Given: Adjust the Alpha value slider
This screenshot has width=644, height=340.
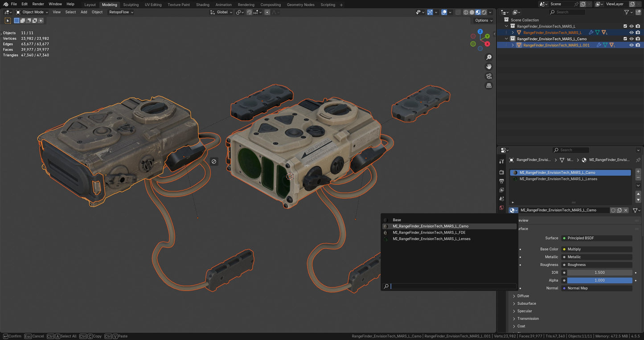Looking at the screenshot, I should pyautogui.click(x=599, y=280).
